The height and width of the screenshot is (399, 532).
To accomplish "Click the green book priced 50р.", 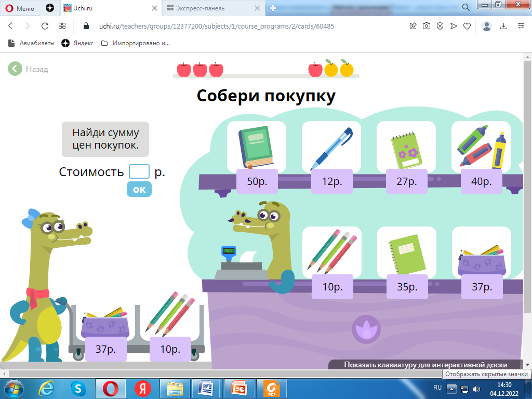I will (x=256, y=148).
